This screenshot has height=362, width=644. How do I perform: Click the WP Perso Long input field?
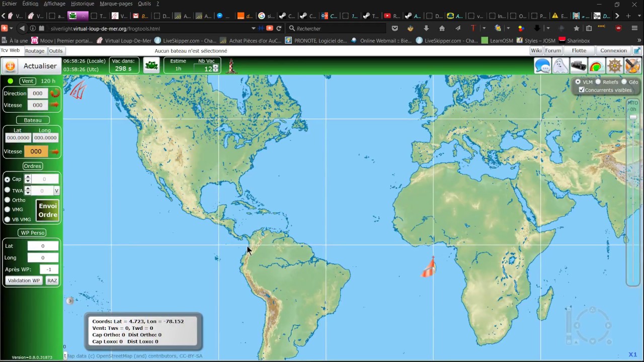click(43, 257)
